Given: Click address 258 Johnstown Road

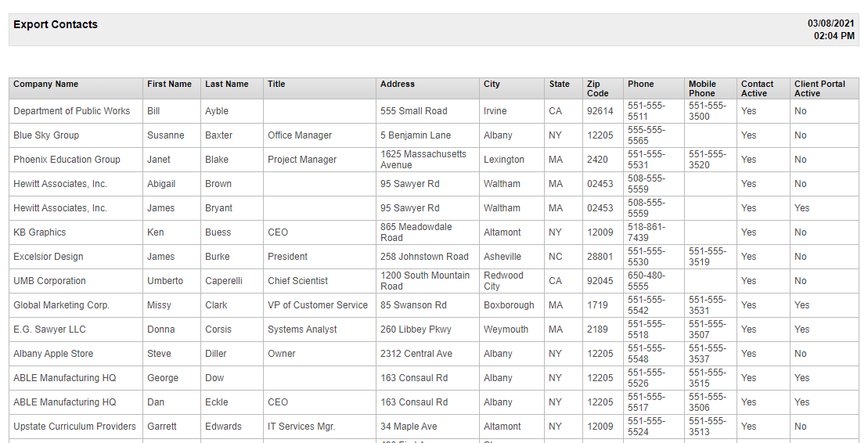Looking at the screenshot, I should point(424,257).
